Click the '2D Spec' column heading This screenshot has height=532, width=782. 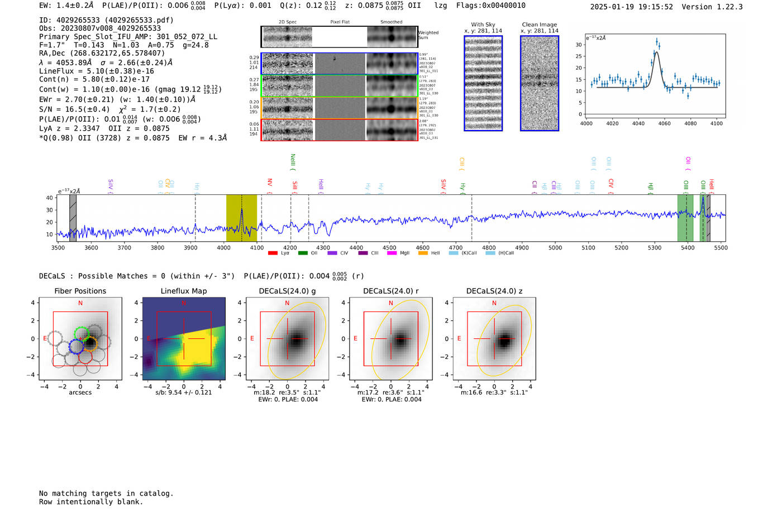pos(288,22)
